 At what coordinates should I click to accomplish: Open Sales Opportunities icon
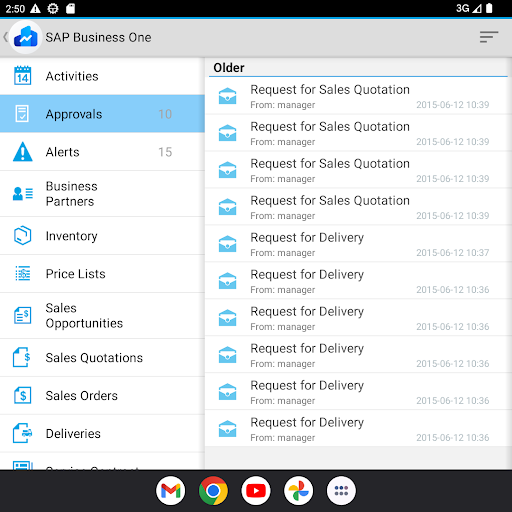[x=22, y=315]
